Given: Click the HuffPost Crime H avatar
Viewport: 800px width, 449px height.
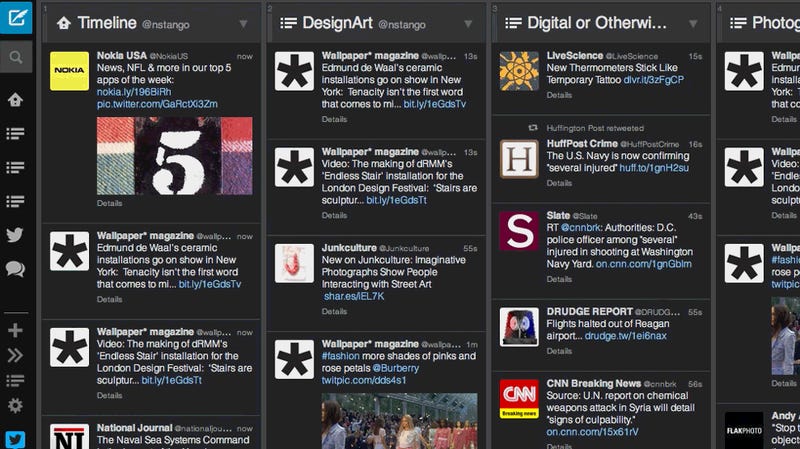Looking at the screenshot, I should (519, 159).
